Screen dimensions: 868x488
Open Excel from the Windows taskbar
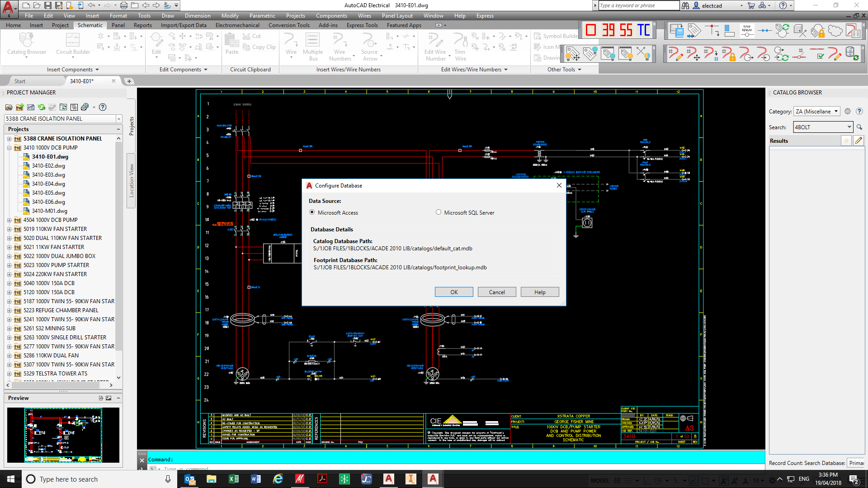[234, 479]
